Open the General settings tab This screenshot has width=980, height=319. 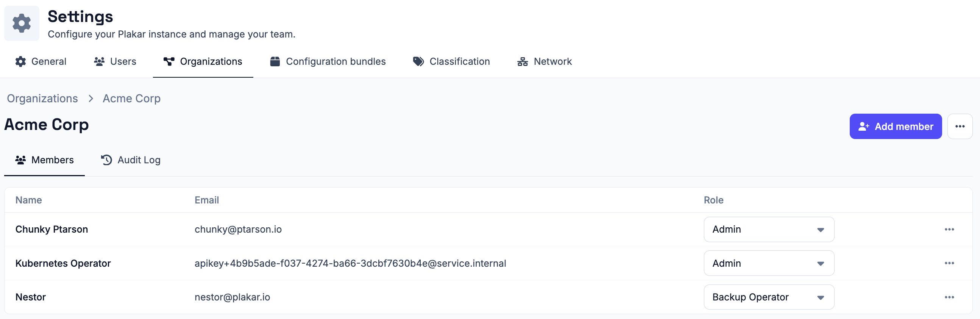coord(41,62)
